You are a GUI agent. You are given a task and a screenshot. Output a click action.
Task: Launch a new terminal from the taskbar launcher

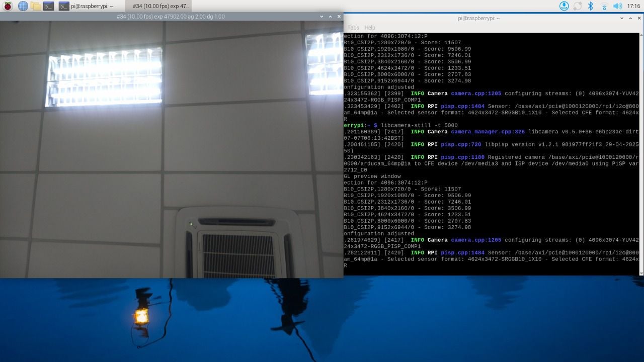click(x=49, y=6)
